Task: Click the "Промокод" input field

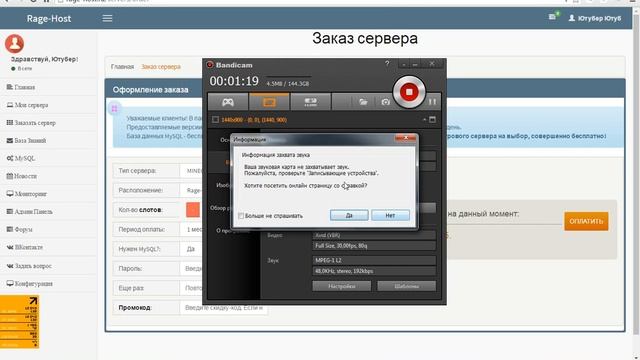Action: tap(223, 308)
